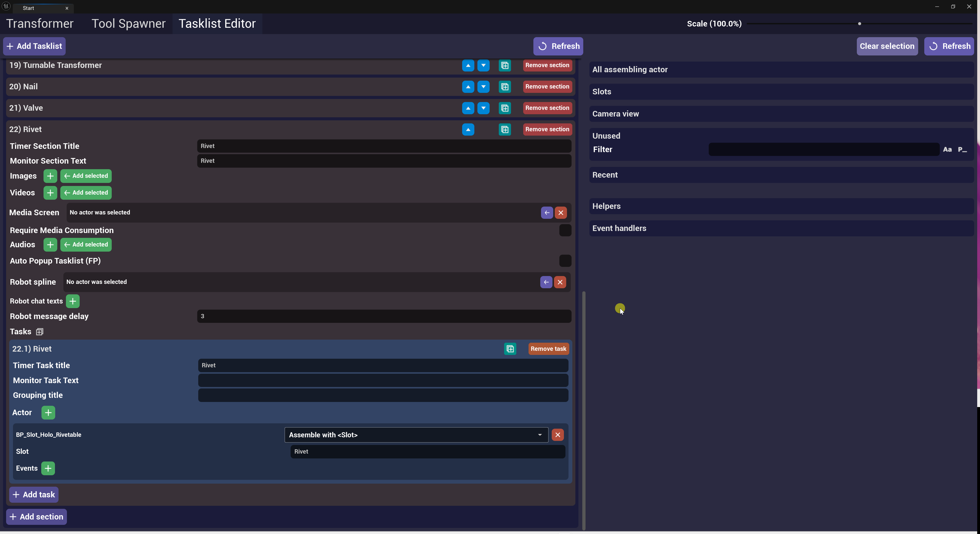Screen dimensions: 980x534
Task: Move the Valve section up
Action: 468,108
